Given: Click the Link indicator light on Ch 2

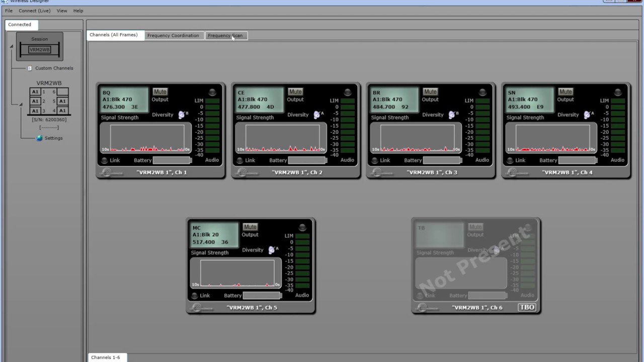Looking at the screenshot, I should click(x=239, y=160).
